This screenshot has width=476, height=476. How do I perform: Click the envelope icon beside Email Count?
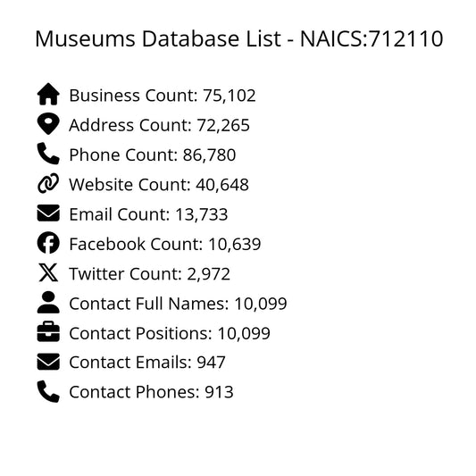coord(48,213)
